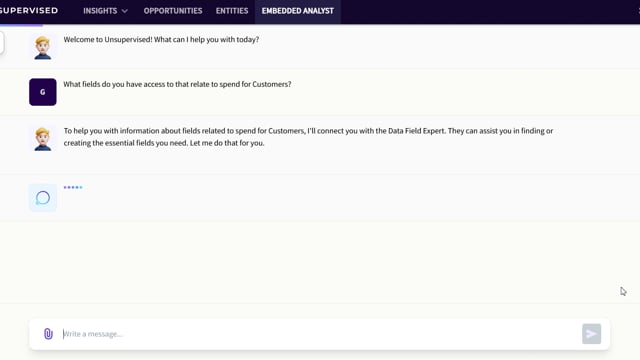Focus the Write a message input field
The image size is (640, 360).
pos(320,334)
